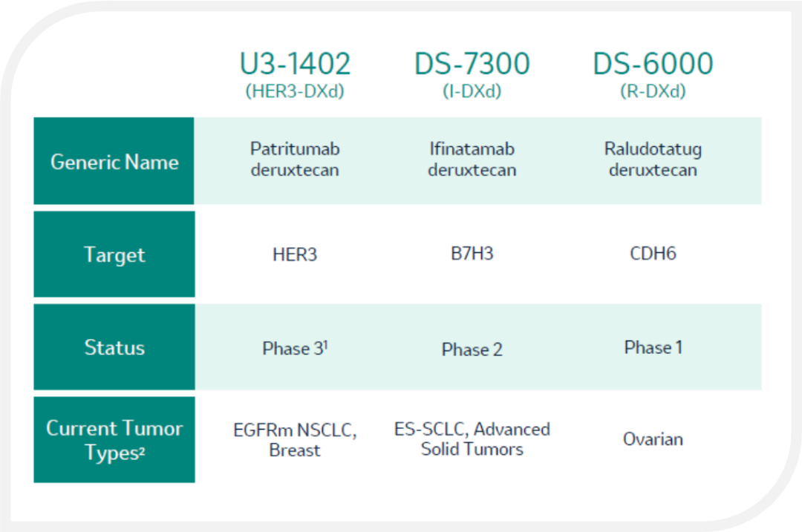Select the Ifinatamab deruxtecan cell

click(x=472, y=160)
